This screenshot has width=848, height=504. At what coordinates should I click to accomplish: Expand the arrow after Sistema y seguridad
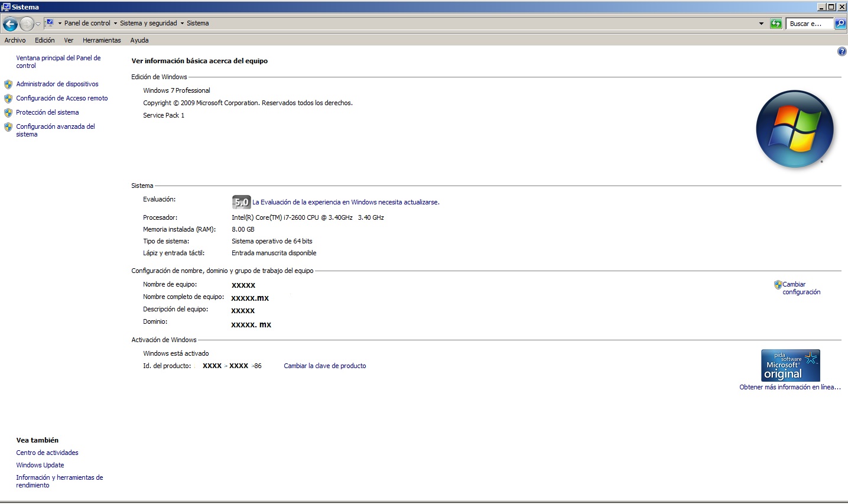coord(182,24)
